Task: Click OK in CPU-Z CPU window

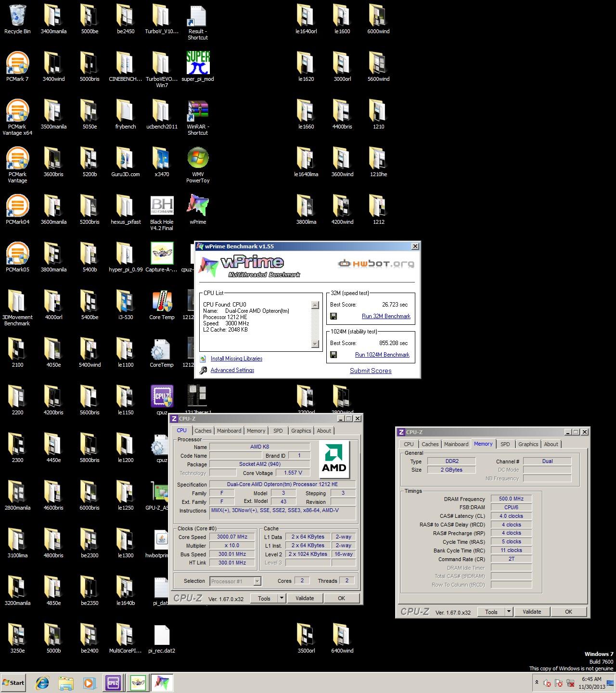Action: click(x=341, y=598)
